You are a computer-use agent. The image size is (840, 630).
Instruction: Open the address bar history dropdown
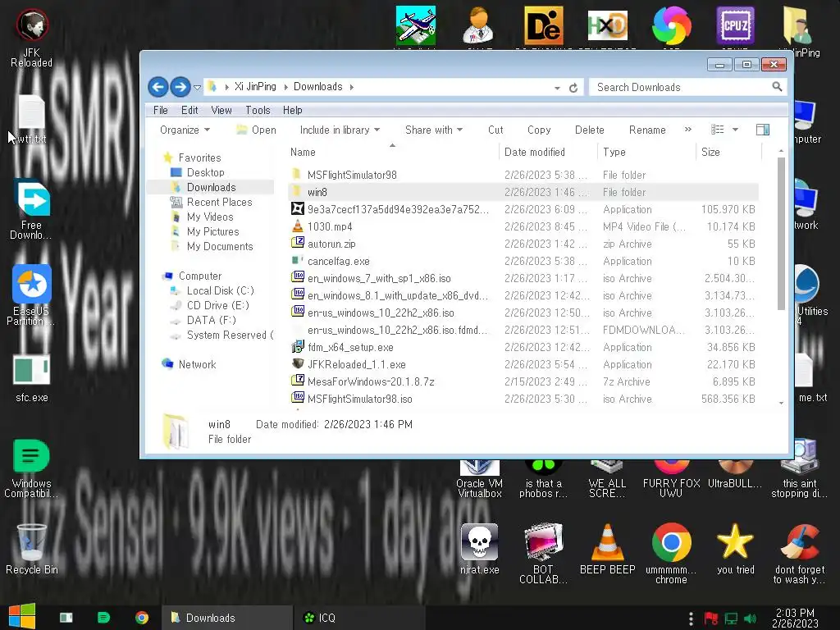coord(557,87)
